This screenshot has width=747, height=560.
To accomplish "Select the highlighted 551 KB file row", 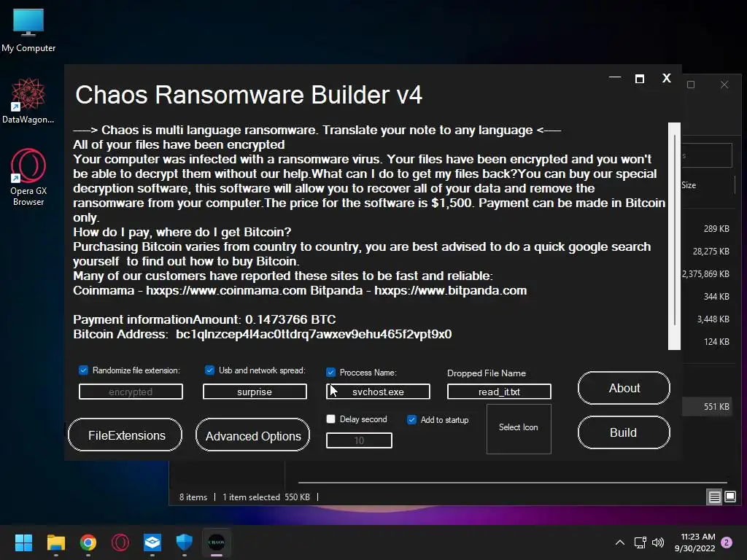I will (x=708, y=407).
